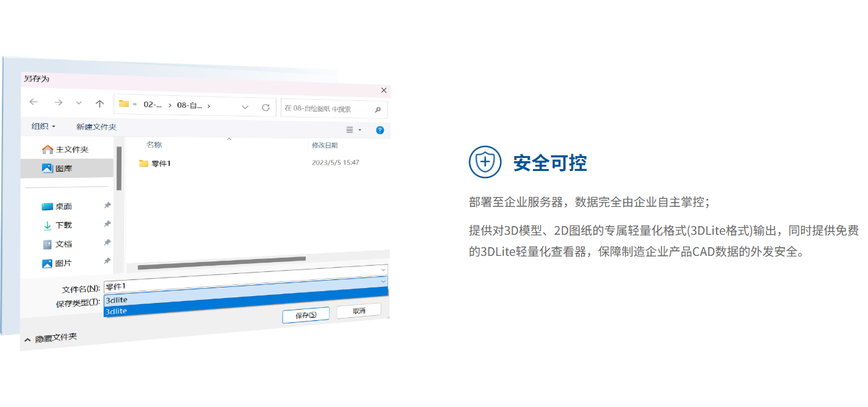Viewport: 868px width, 407px height.
Task: Click the shield icon beside 安全可控
Action: click(x=485, y=162)
